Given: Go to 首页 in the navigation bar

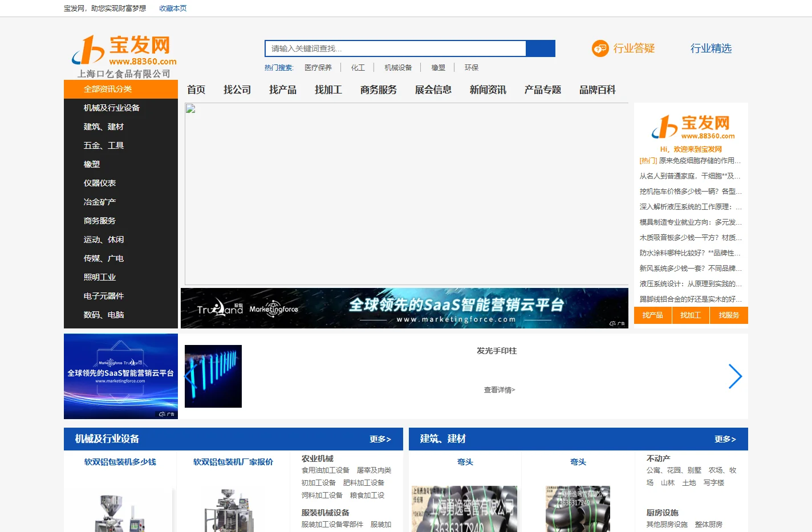Looking at the screenshot, I should pos(196,90).
